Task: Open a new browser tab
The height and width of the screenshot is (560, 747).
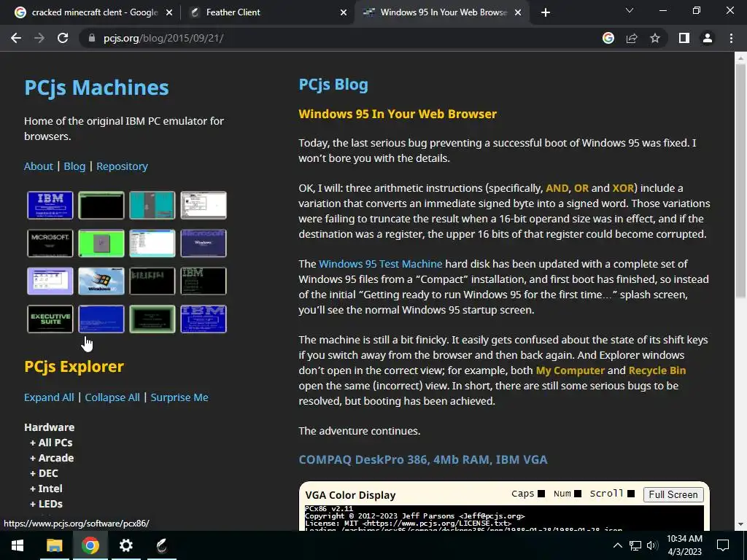Action: [x=546, y=13]
